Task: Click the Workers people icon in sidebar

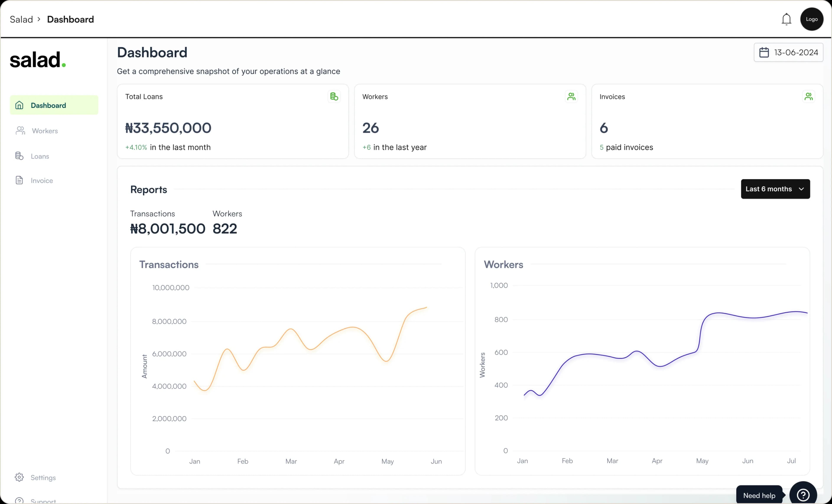Action: [x=20, y=131]
